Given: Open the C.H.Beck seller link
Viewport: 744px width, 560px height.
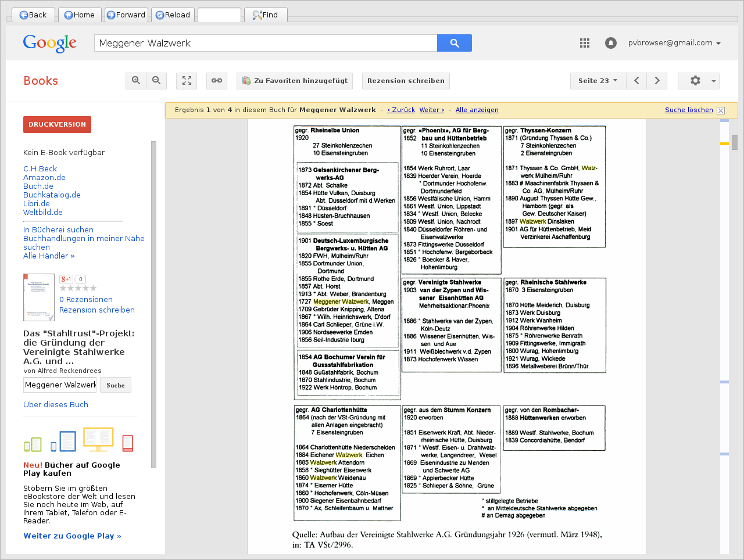Looking at the screenshot, I should (x=40, y=168).
